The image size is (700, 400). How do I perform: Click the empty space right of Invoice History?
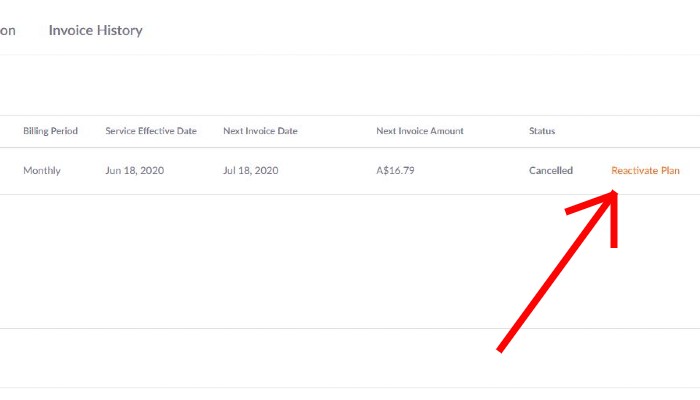(400, 31)
